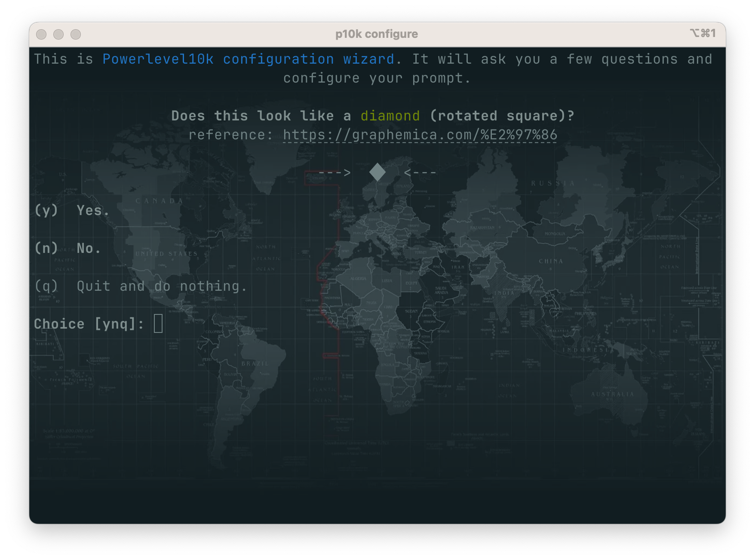This screenshot has height=560, width=755.
Task: Minimize the p10k configure window
Action: tap(58, 34)
